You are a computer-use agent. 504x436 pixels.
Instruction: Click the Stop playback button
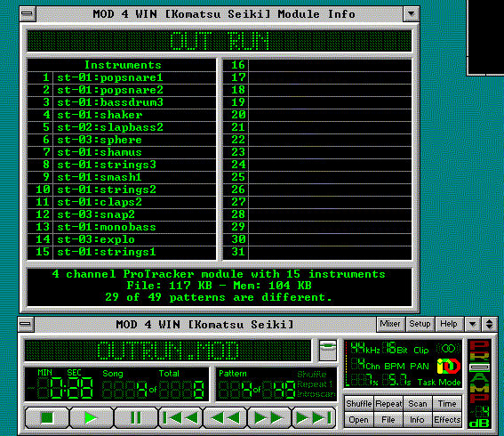point(47,417)
